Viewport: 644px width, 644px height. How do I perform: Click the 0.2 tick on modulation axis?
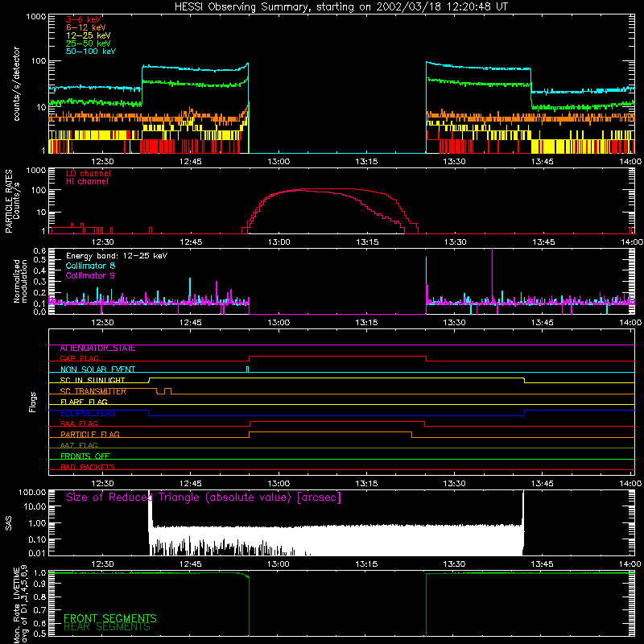pyautogui.click(x=39, y=293)
